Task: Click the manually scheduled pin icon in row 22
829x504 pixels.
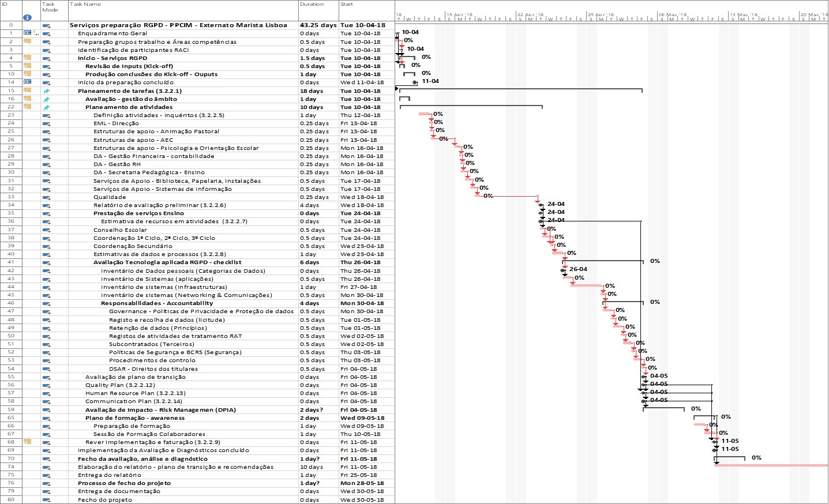Action: [x=47, y=107]
